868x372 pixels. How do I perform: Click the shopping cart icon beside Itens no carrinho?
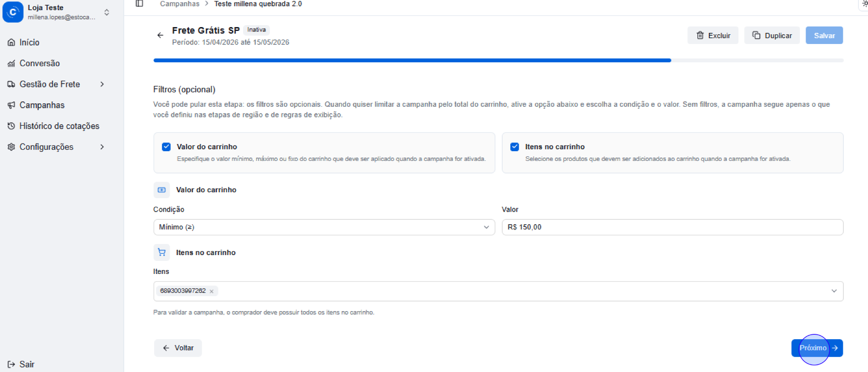click(x=161, y=252)
